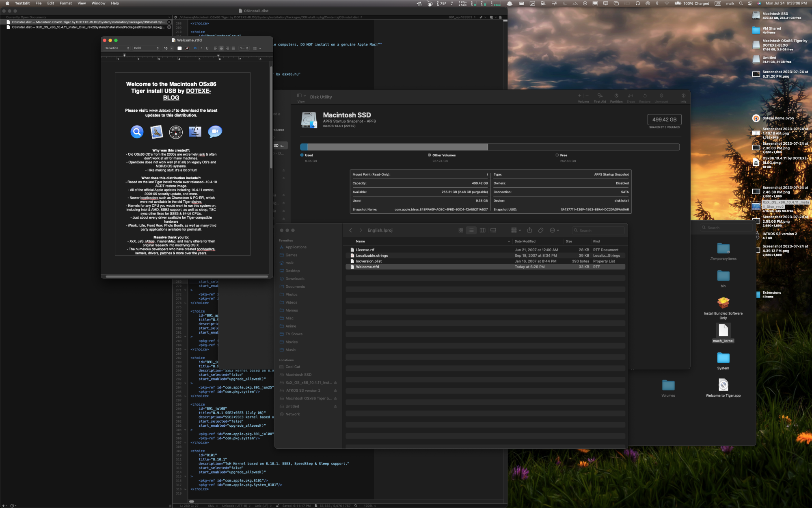Switch Finder to icon view
Viewport: 812px width, 508px height.
point(461,230)
